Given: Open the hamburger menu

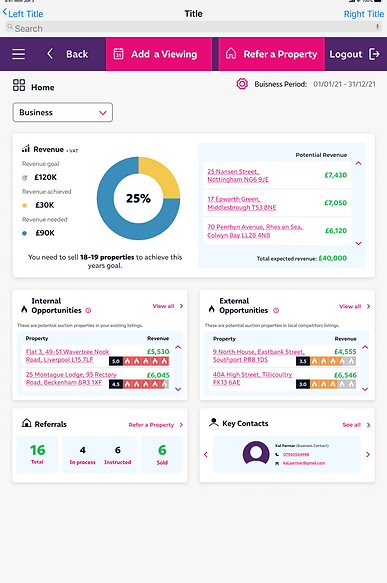Looking at the screenshot, I should click(x=18, y=54).
